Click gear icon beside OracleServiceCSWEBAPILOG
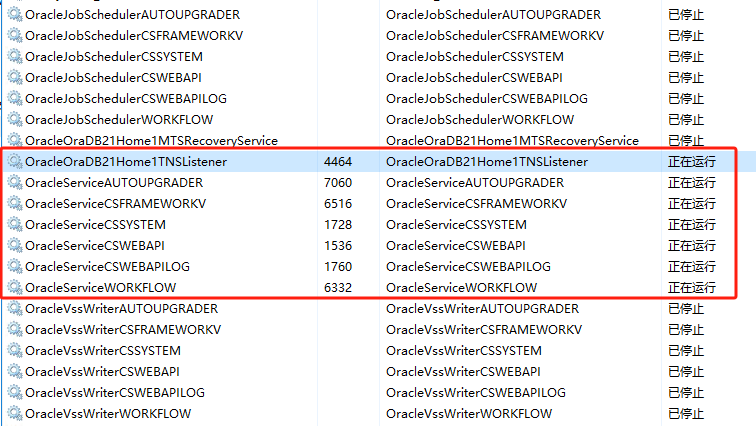The image size is (756, 426). pyautogui.click(x=15, y=266)
